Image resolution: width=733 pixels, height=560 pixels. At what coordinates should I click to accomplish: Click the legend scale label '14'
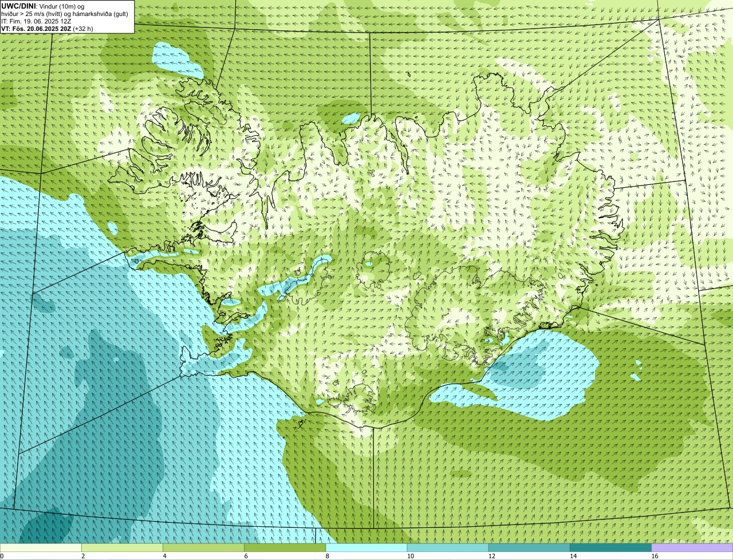point(573,556)
